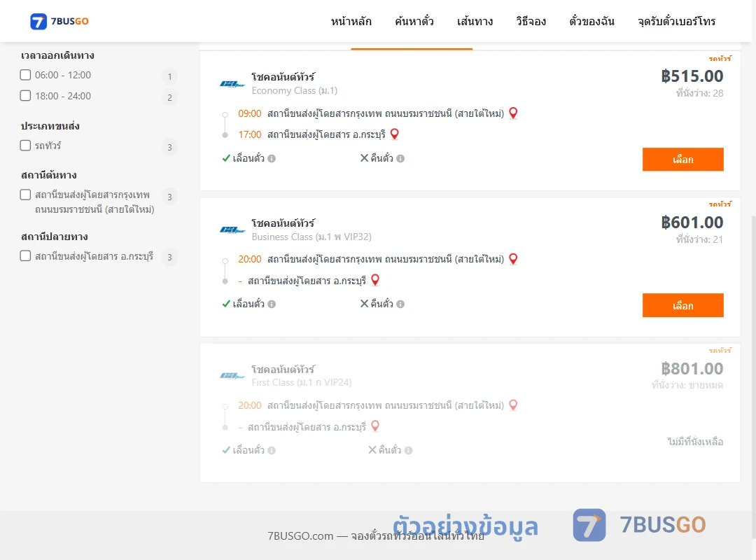Check the destination station อ.กระบุรี filter
Screen dimensions: 756x560
tap(26, 255)
